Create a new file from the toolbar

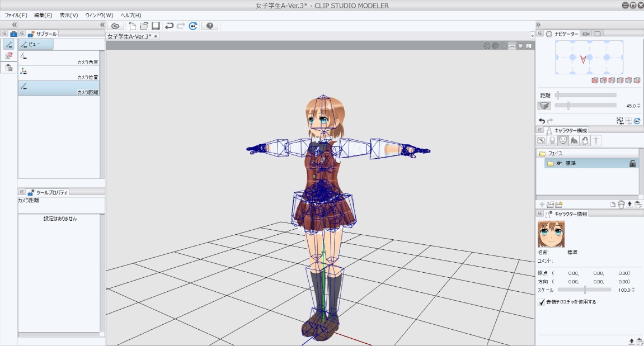pos(132,26)
